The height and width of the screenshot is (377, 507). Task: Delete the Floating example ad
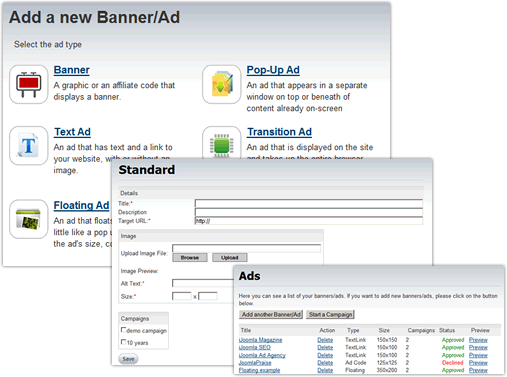(325, 370)
